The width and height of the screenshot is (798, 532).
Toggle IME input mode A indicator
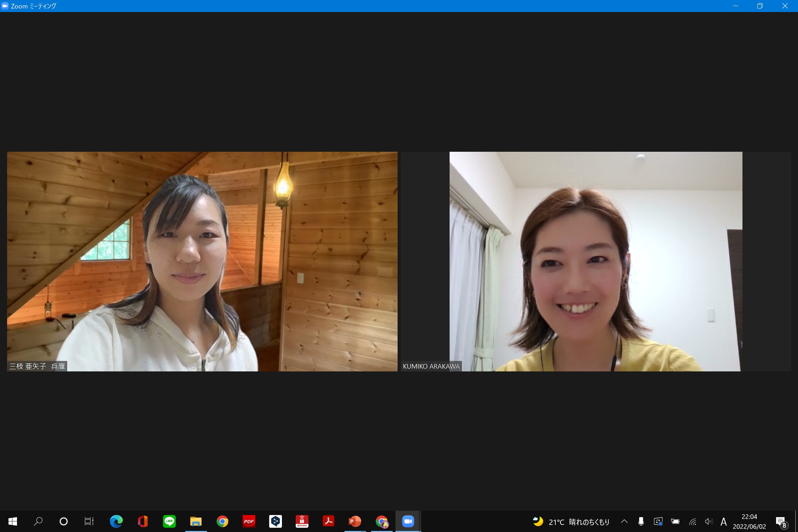pos(724,521)
